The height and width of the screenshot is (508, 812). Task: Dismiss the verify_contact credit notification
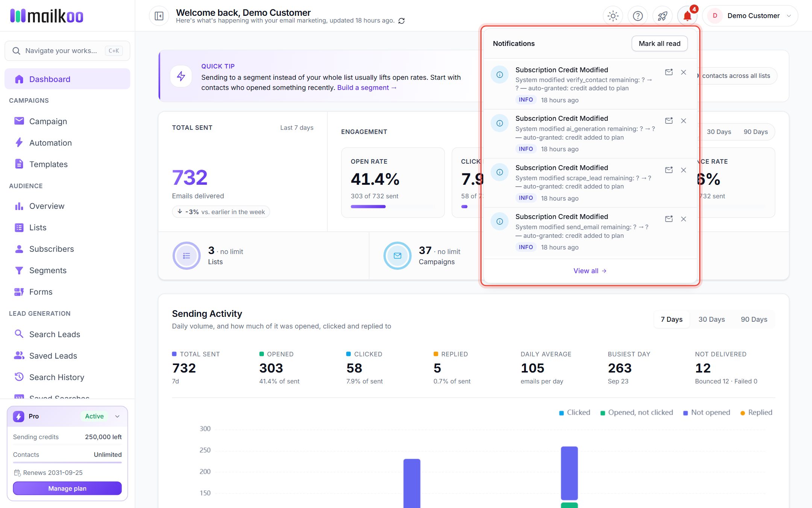683,72
